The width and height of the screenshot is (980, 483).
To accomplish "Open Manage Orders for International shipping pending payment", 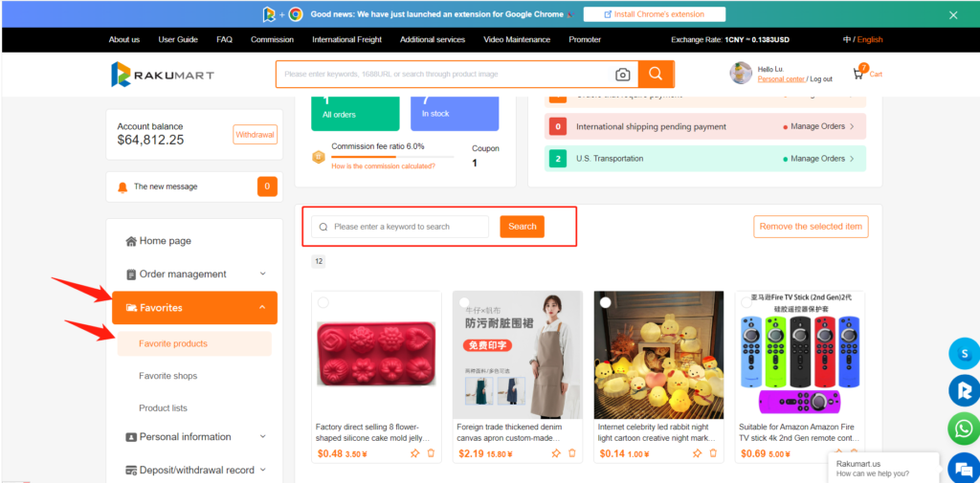I will pyautogui.click(x=819, y=126).
